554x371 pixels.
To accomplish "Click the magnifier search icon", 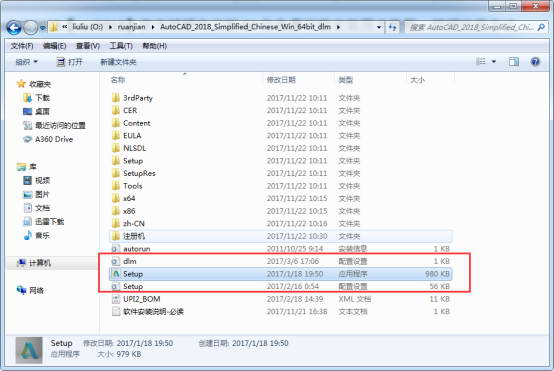I will (541, 27).
